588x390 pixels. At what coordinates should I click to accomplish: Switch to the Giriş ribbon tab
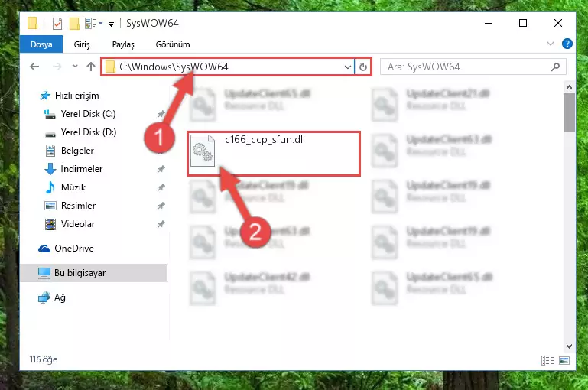[x=82, y=44]
